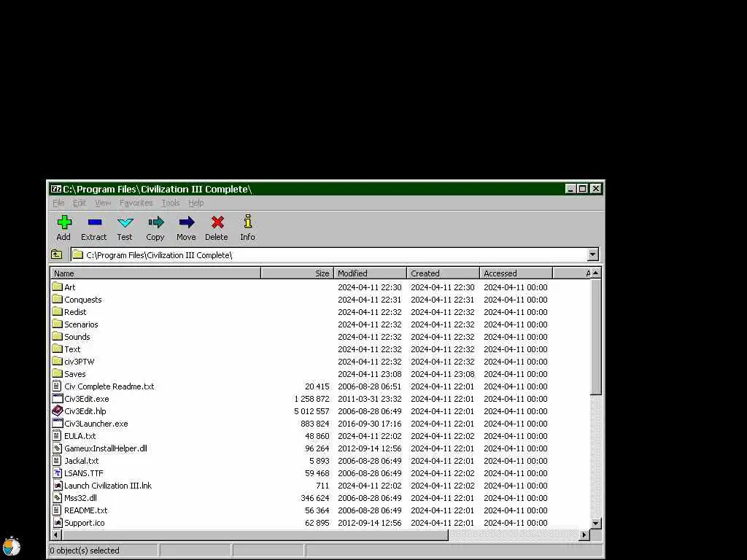Sort by the Modified column header
Image resolution: width=747 pixels, height=560 pixels.
point(370,273)
